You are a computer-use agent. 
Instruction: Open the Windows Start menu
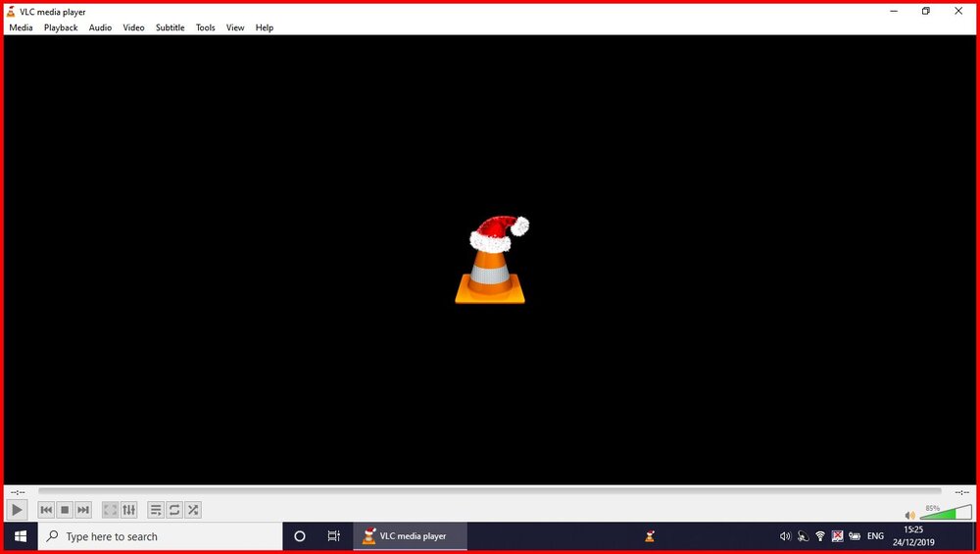[x=20, y=536]
